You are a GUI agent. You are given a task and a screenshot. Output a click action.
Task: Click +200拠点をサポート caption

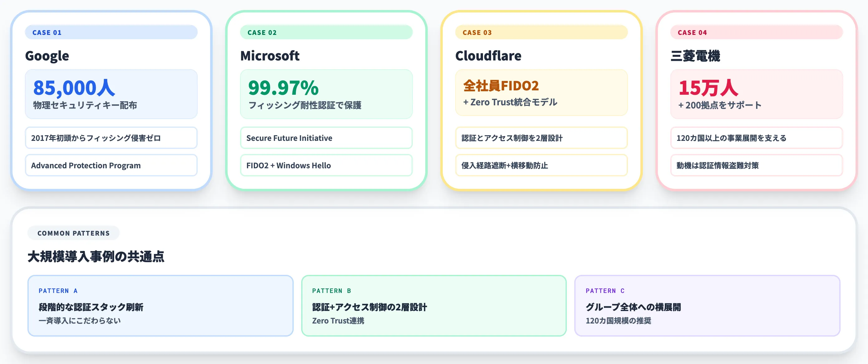720,105
